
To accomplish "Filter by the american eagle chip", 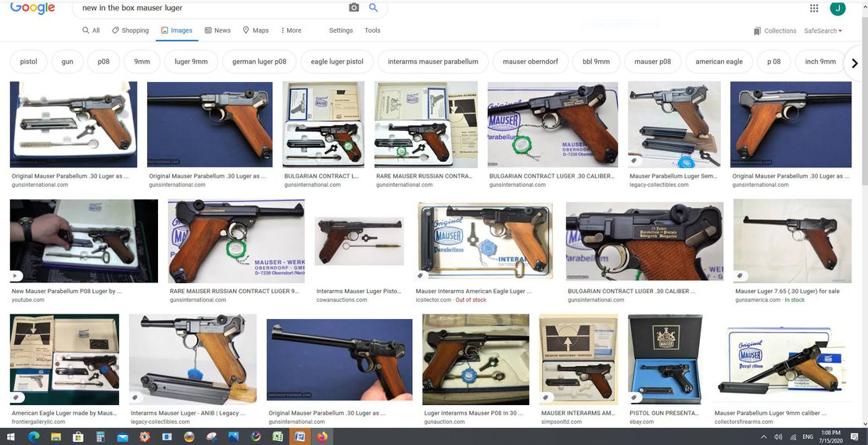I will 719,62.
